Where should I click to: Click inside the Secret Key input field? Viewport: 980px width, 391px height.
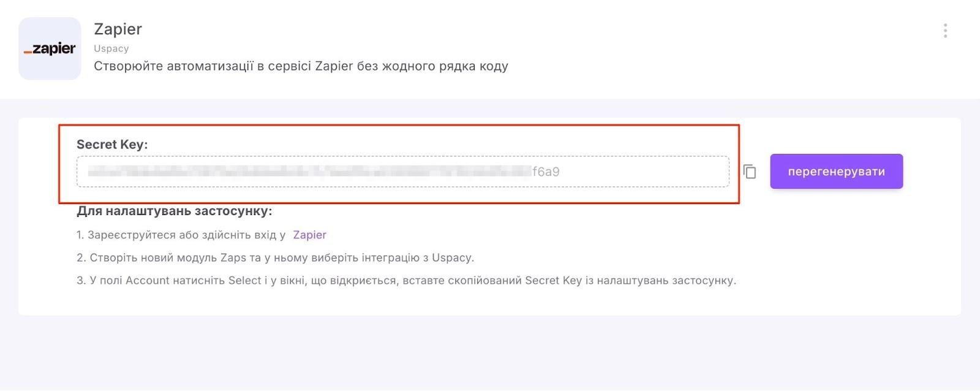click(x=403, y=172)
